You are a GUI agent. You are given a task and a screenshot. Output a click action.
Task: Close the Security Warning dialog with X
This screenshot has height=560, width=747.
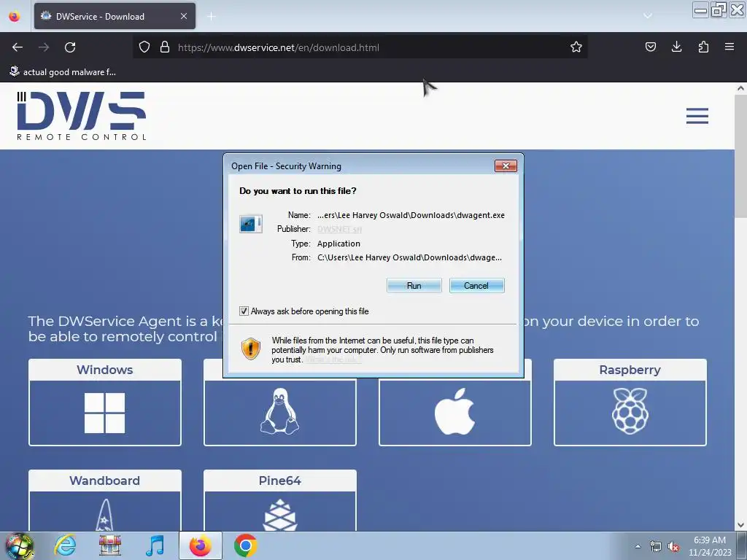(x=506, y=166)
